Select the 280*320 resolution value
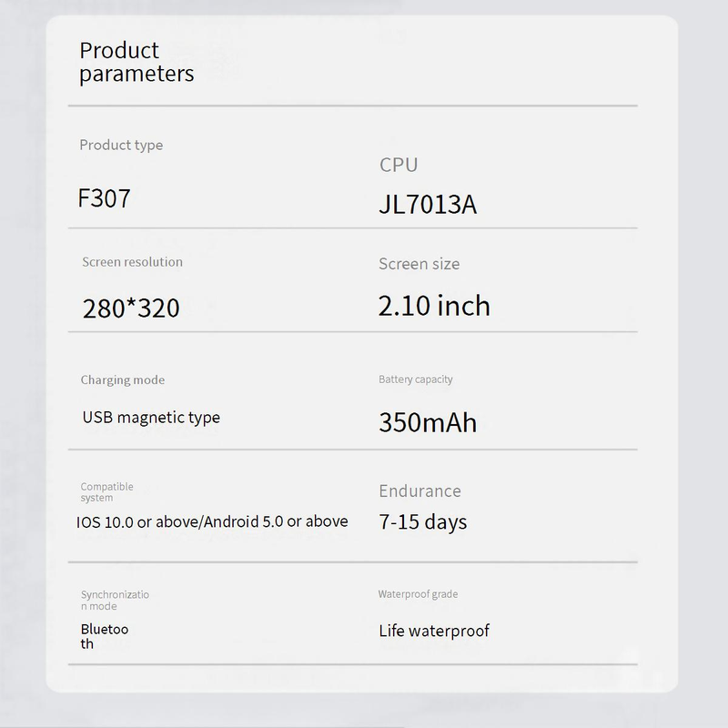Image resolution: width=728 pixels, height=728 pixels. pyautogui.click(x=131, y=308)
